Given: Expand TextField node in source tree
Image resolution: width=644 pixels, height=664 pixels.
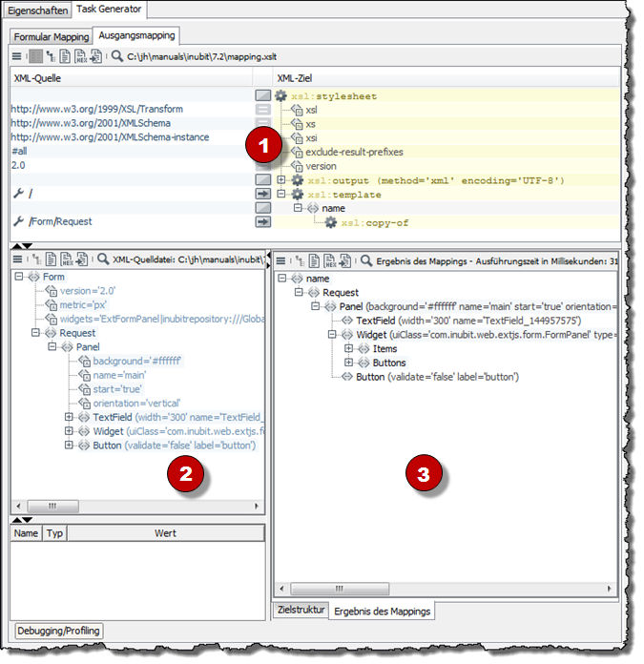Looking at the screenshot, I should (69, 417).
